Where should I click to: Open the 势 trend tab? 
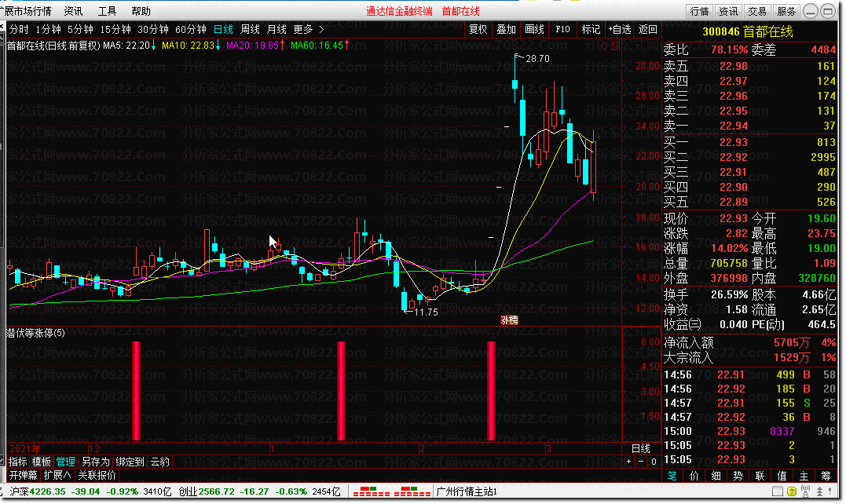pos(738,476)
